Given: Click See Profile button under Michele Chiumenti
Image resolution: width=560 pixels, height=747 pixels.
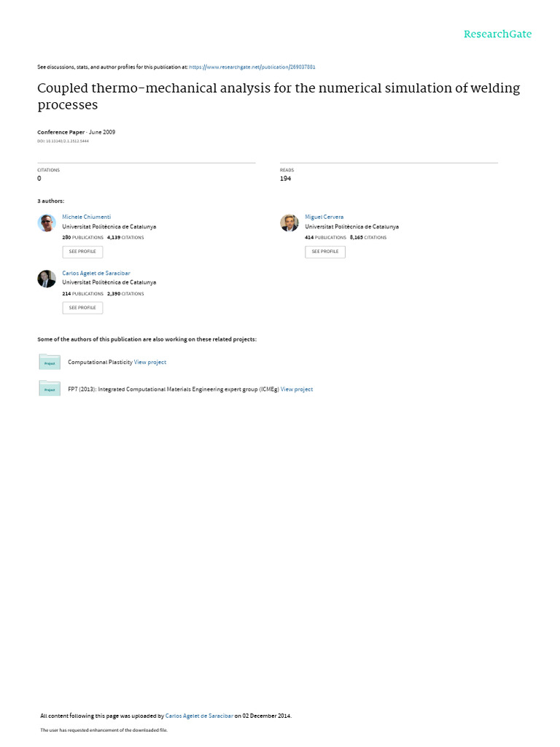Looking at the screenshot, I should (x=82, y=252).
